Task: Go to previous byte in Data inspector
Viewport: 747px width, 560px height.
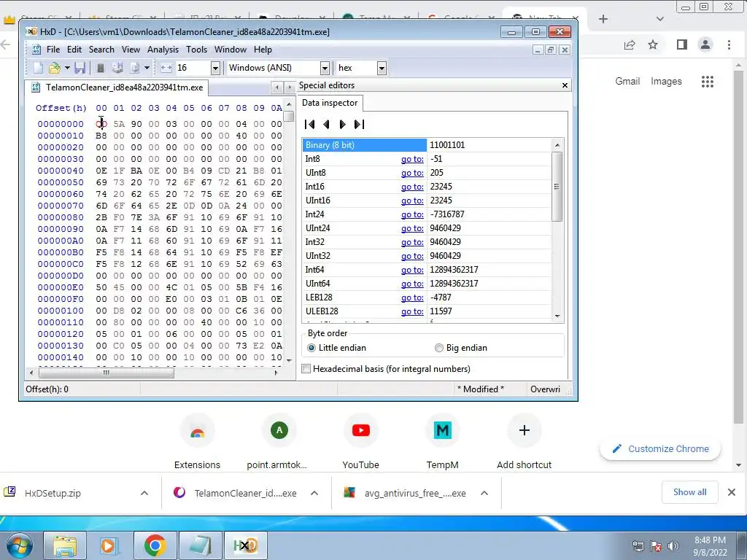Action: point(326,124)
